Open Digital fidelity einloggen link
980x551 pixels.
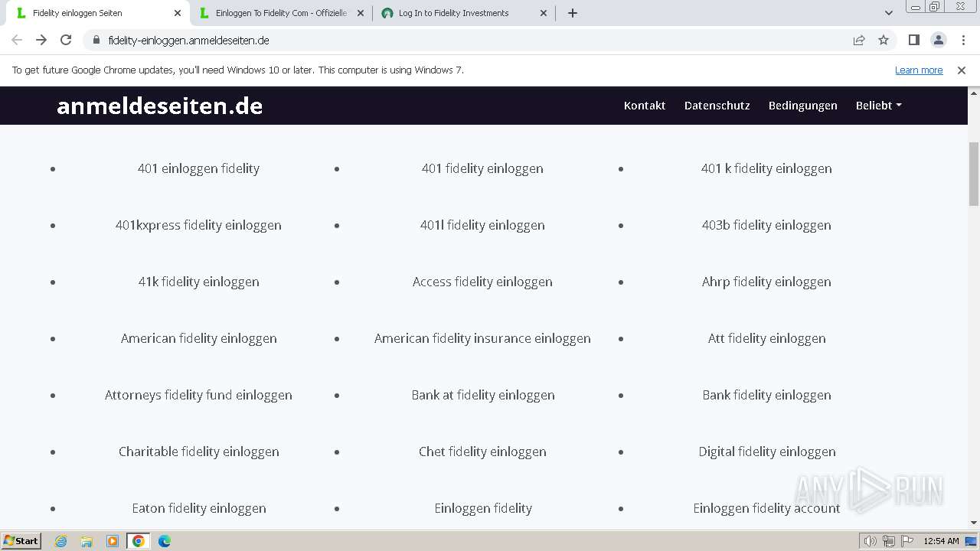pyautogui.click(x=766, y=452)
